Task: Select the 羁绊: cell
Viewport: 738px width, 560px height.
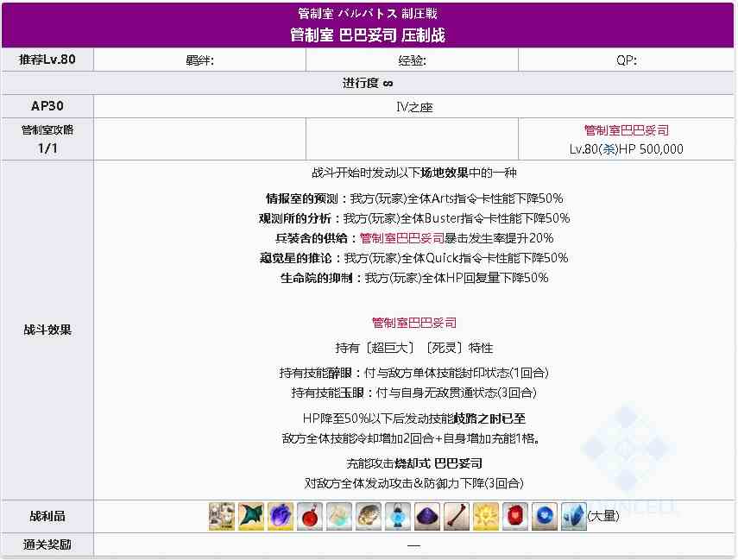Action: click(x=199, y=60)
